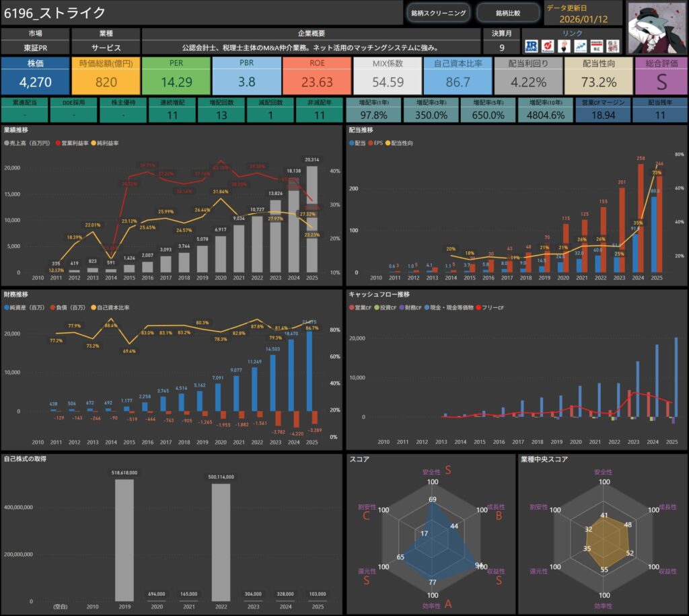Click the cartoon person link icon
This screenshot has width=689, height=616.
564,46
